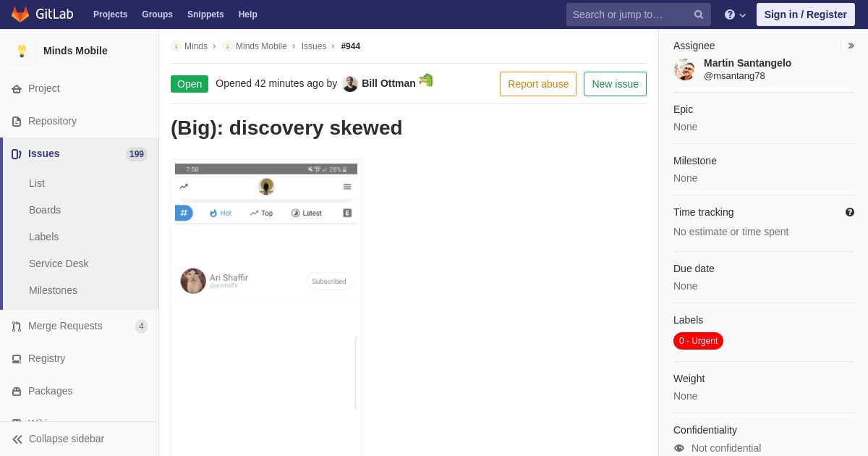The width and height of the screenshot is (868, 456).
Task: Click the 0 - Urgent red label
Action: pyautogui.click(x=698, y=341)
